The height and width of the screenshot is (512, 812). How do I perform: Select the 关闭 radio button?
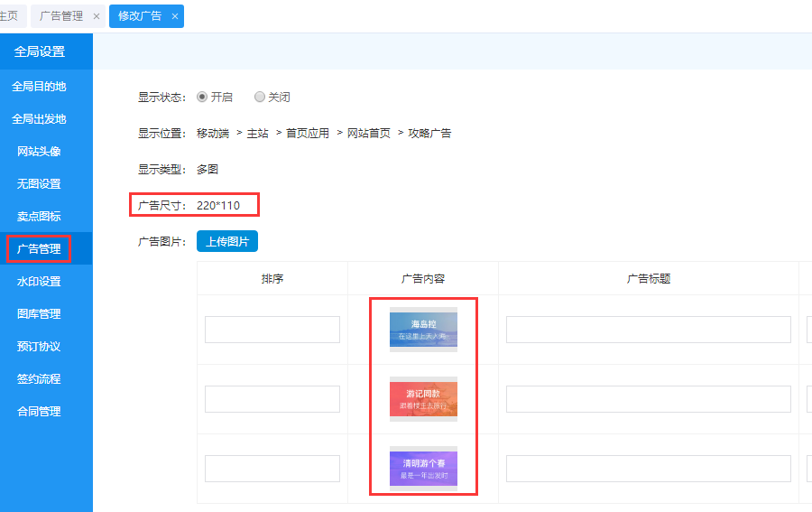(x=260, y=97)
